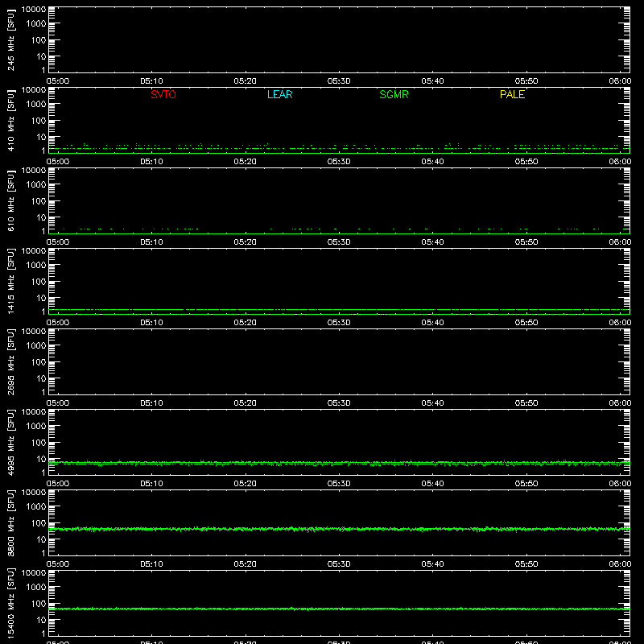The height and width of the screenshot is (644, 644).
Task: Click the 05:40 time label of the 610 MHz plot
Action: click(x=432, y=242)
